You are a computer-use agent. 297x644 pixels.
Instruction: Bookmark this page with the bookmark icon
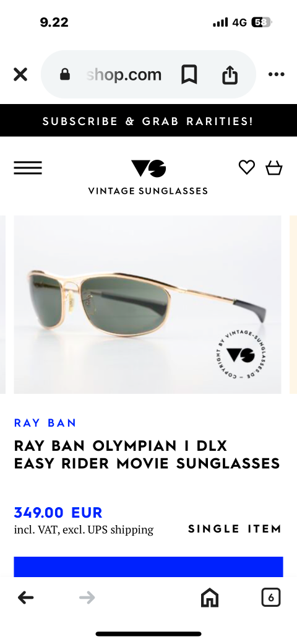pyautogui.click(x=189, y=74)
